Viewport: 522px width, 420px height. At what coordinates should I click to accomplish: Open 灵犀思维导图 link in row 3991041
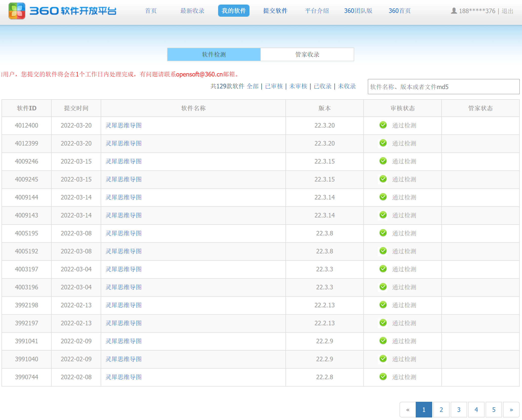(x=123, y=341)
